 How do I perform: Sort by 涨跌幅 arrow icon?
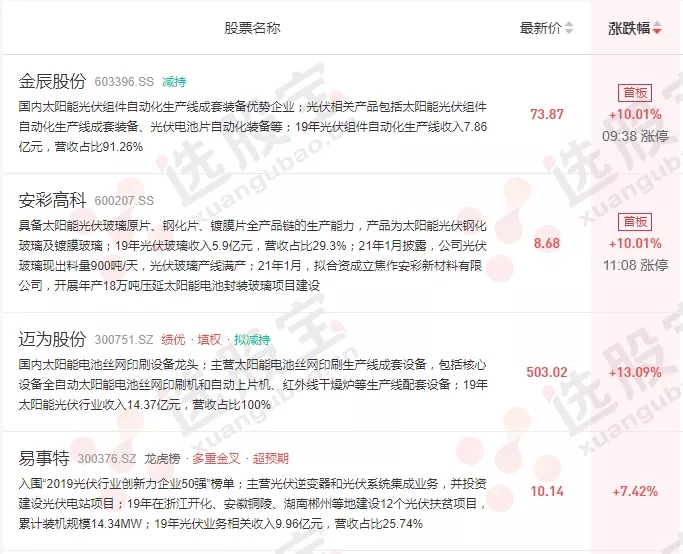pyautogui.click(x=657, y=28)
